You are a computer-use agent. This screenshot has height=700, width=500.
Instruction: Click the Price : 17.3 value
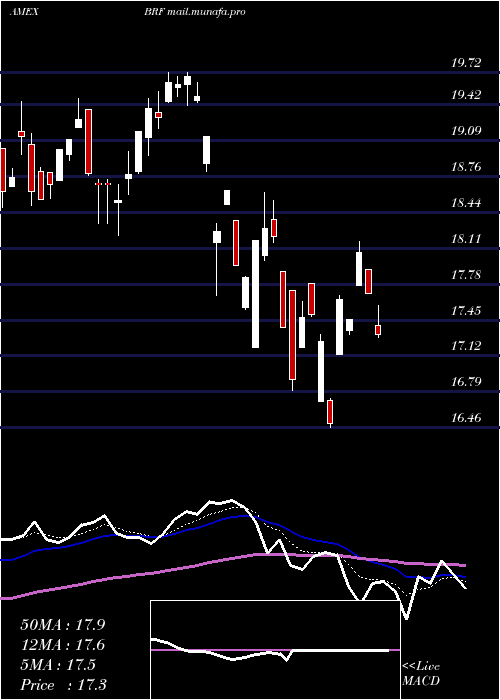[63, 685]
